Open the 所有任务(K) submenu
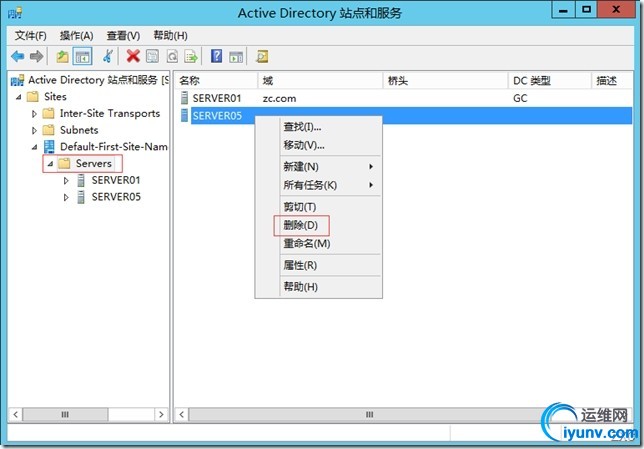644x449 pixels. (x=319, y=185)
